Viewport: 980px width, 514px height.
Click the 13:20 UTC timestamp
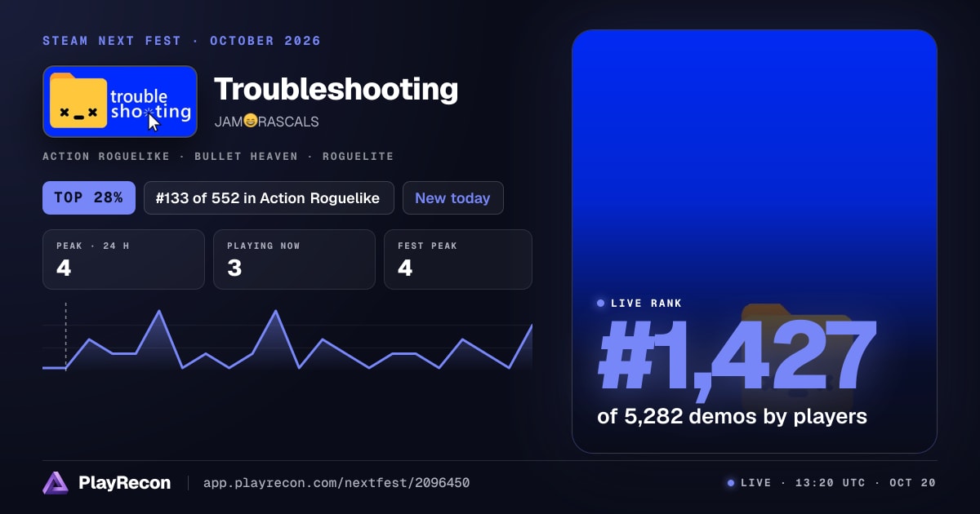click(x=830, y=483)
